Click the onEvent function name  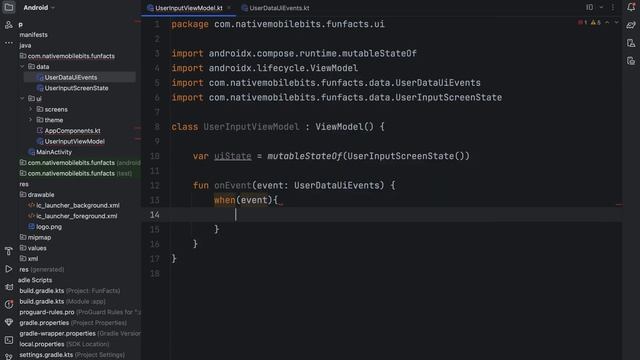click(x=233, y=185)
